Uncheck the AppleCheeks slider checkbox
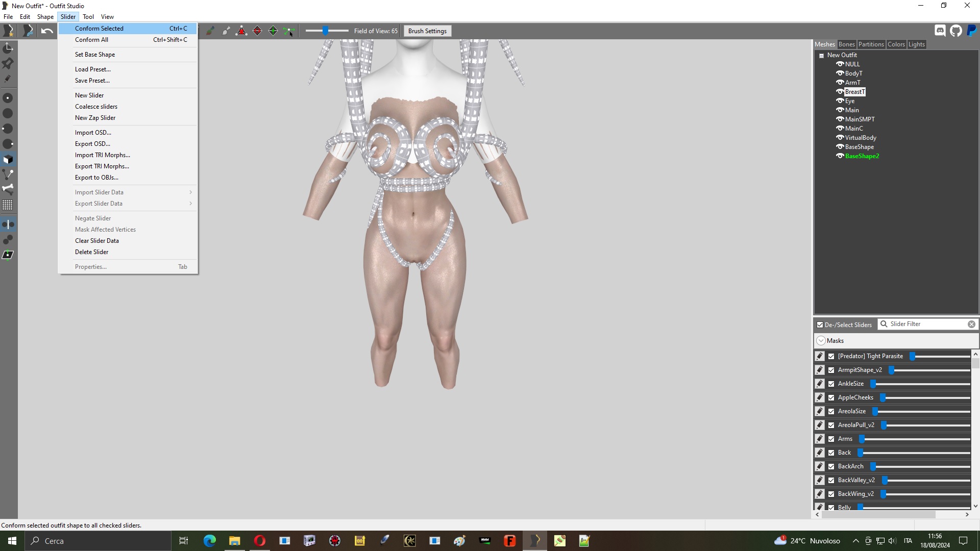Screen dimensions: 980x551 [831, 397]
